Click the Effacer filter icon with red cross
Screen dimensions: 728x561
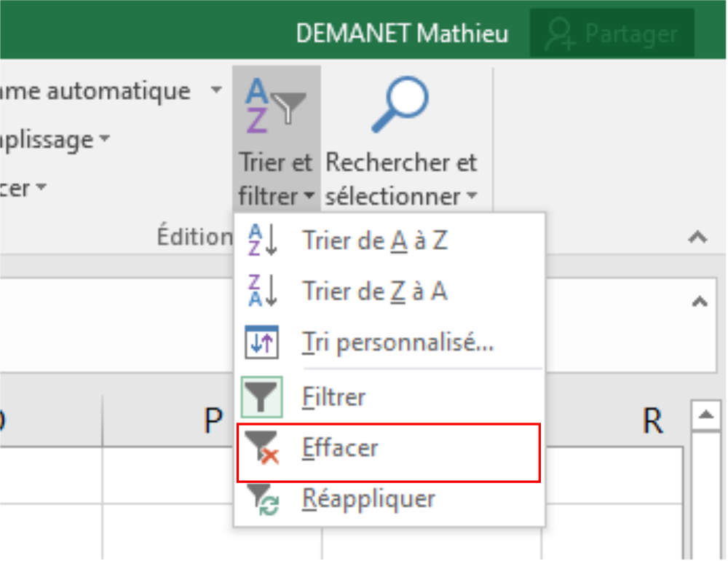point(263,448)
